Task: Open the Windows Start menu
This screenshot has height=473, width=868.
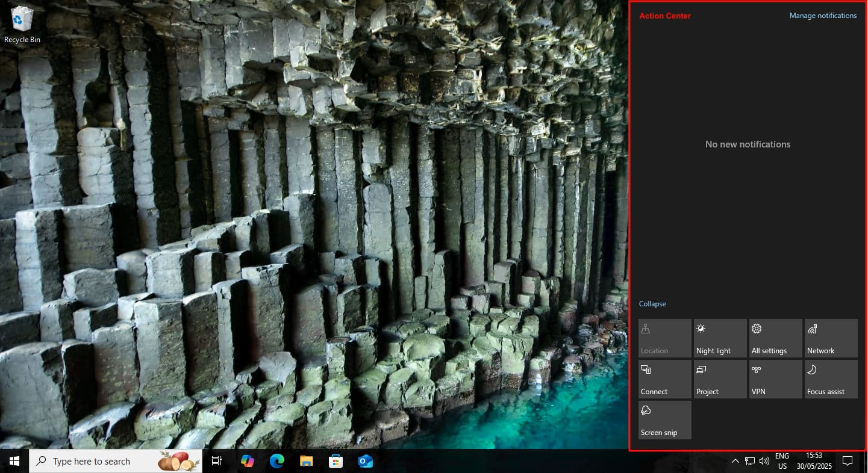Action: [14, 461]
